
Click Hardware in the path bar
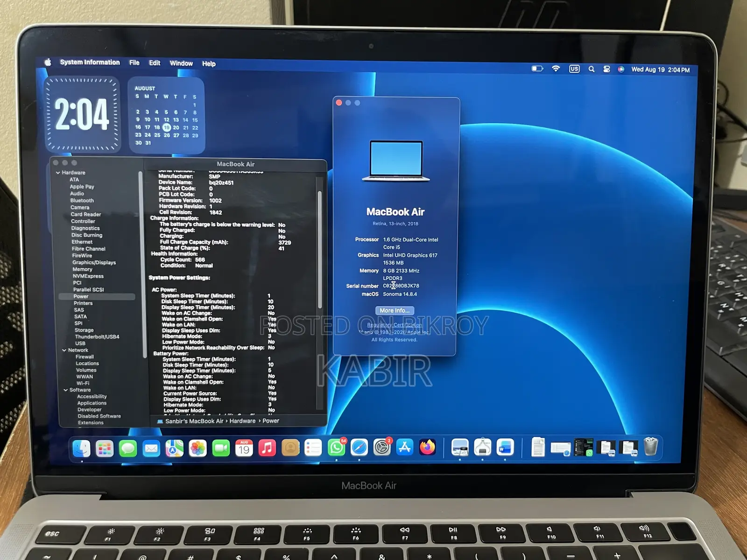click(242, 421)
